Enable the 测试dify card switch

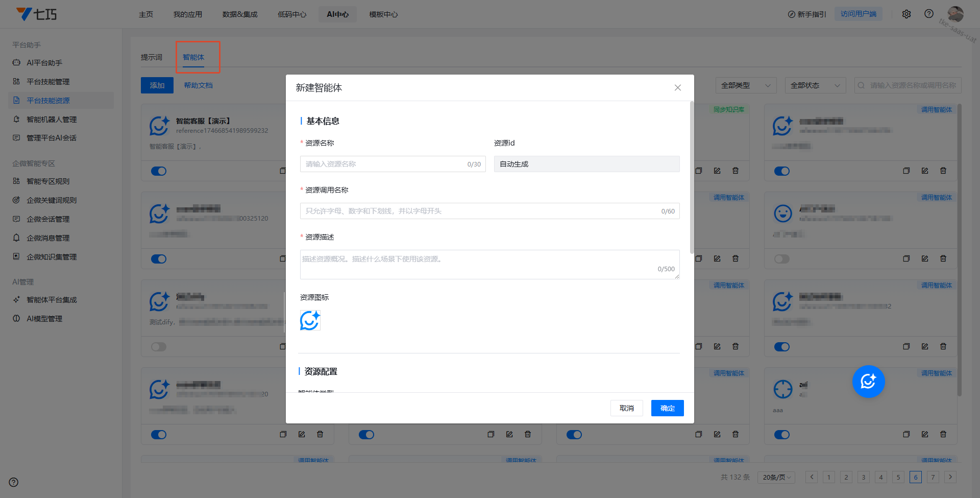pos(159,347)
